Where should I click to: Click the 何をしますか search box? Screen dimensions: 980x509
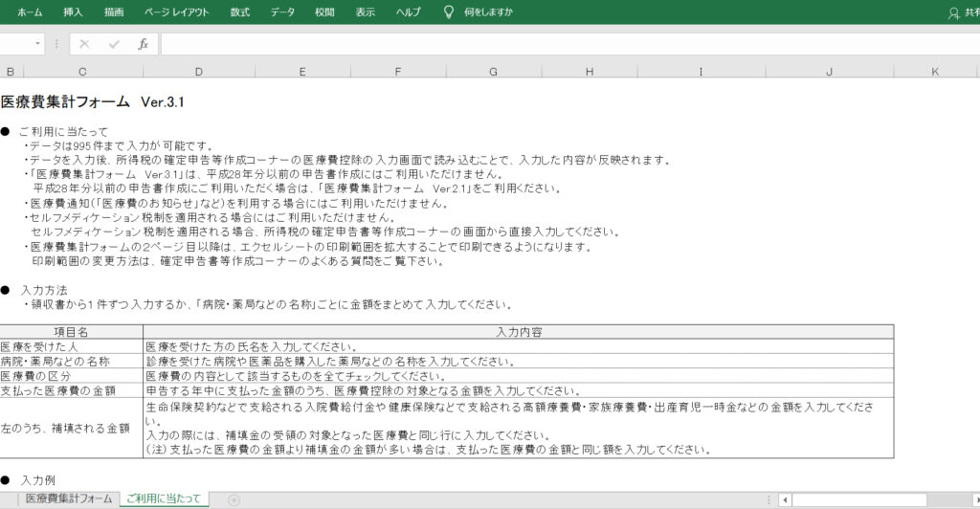click(x=488, y=12)
